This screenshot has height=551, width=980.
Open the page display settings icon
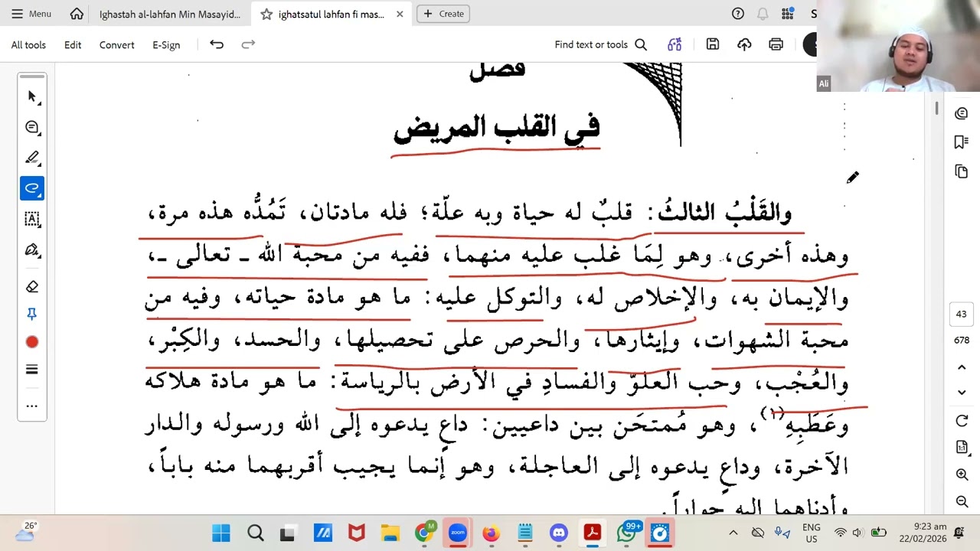(x=962, y=447)
